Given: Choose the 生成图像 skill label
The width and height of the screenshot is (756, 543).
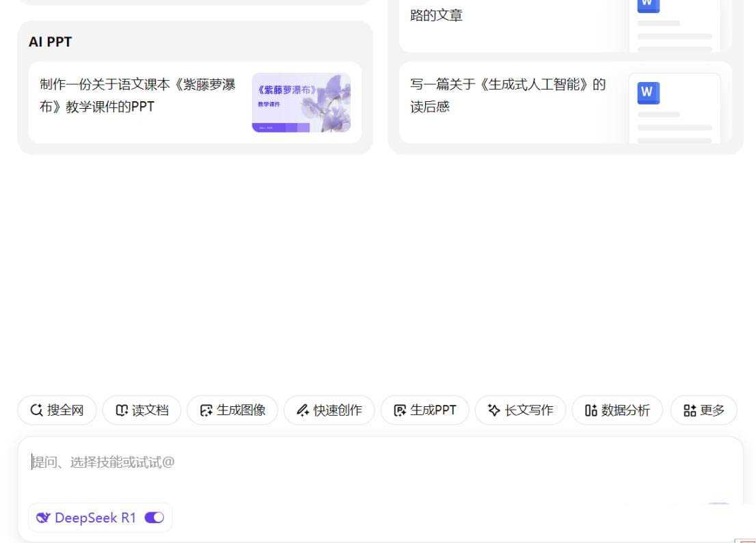Looking at the screenshot, I should point(241,410).
